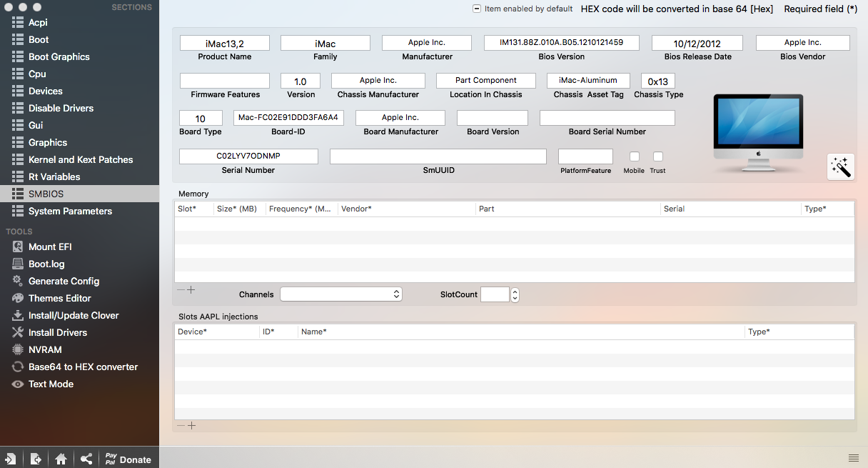Click the Bios Release Date field
Screen dimensions: 868x468
(697, 43)
